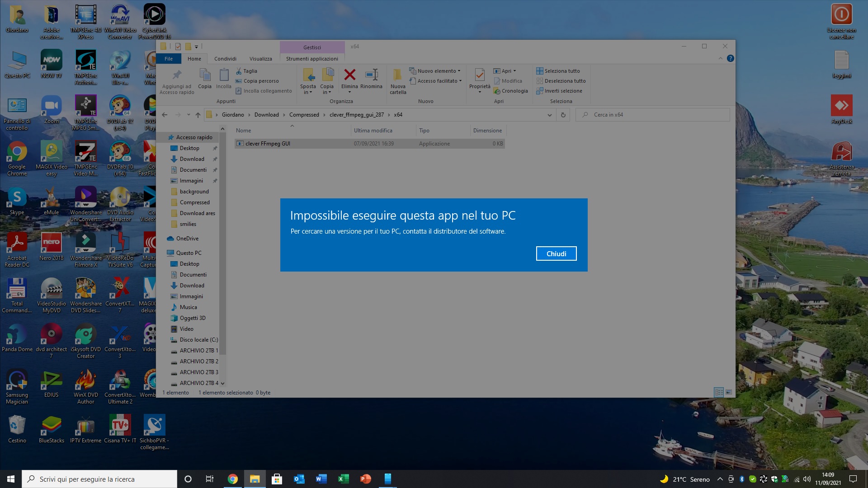Switch to details view in the status bar
The height and width of the screenshot is (488, 868).
[719, 392]
